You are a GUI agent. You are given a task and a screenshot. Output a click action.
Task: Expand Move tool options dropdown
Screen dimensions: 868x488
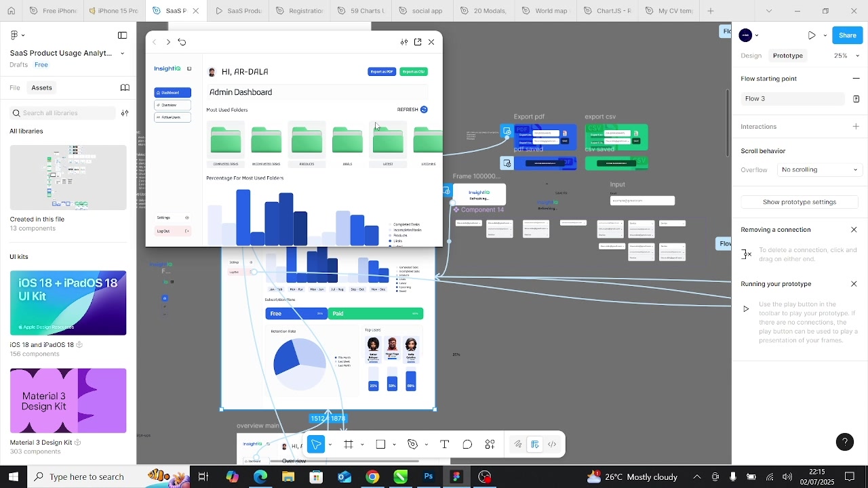330,445
